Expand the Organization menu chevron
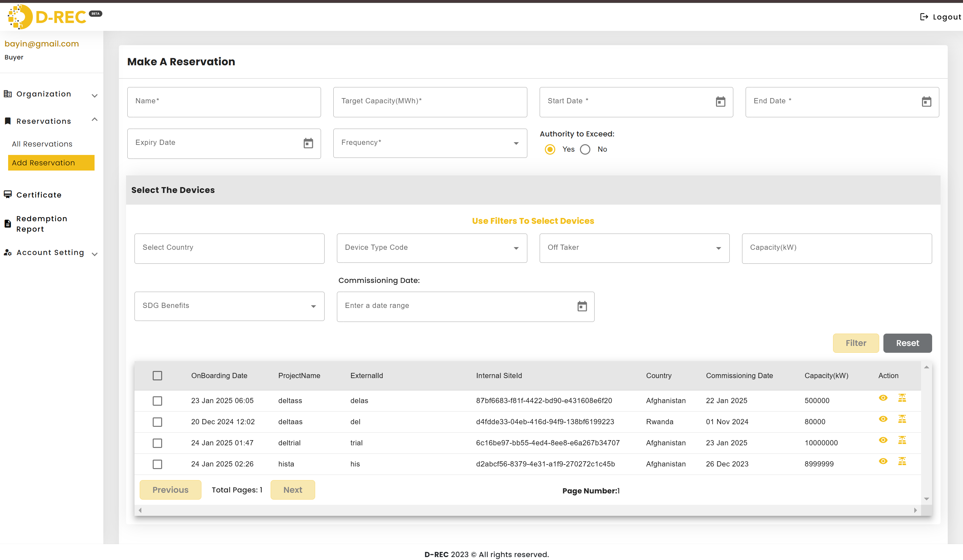The height and width of the screenshot is (560, 963). (95, 95)
